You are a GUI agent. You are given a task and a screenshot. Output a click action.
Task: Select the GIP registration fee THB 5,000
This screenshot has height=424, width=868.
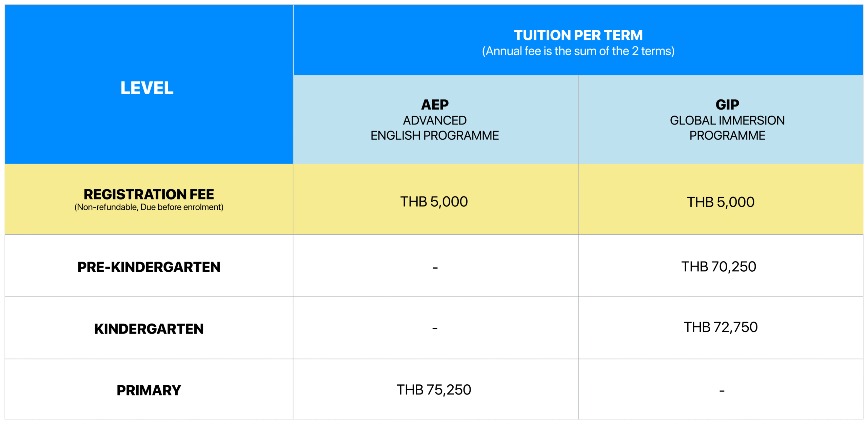721,202
